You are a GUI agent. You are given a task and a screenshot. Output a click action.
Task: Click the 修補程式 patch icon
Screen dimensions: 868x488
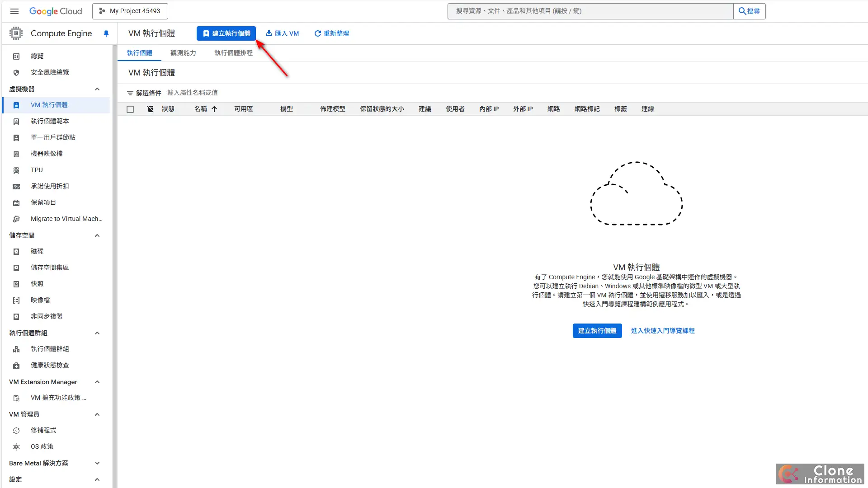tap(16, 430)
